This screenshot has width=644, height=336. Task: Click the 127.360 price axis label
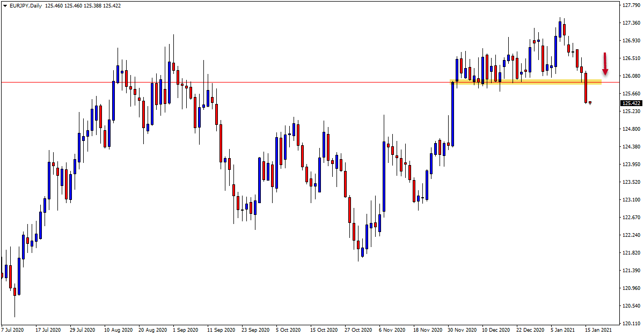631,23
